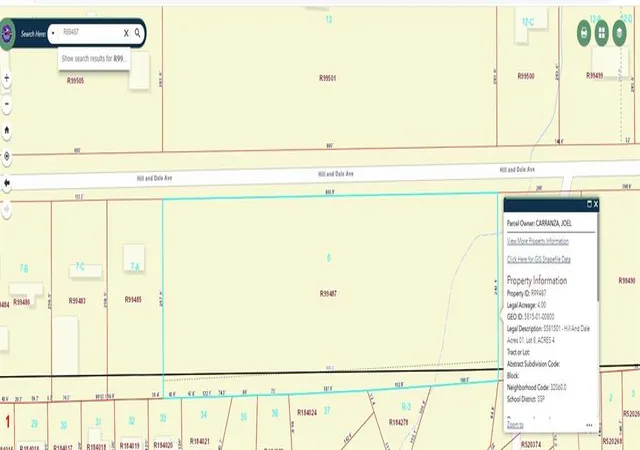
Task: Open the layer list widget button
Action: point(620,33)
